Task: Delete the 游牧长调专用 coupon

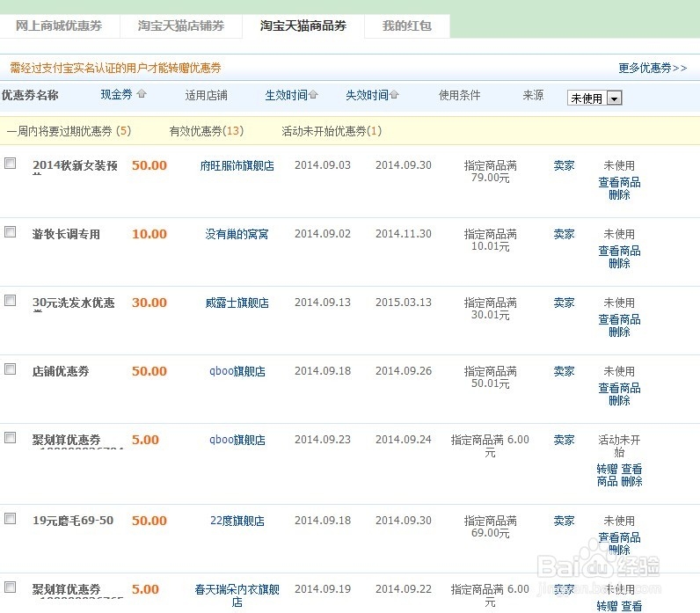Action: coord(619,263)
